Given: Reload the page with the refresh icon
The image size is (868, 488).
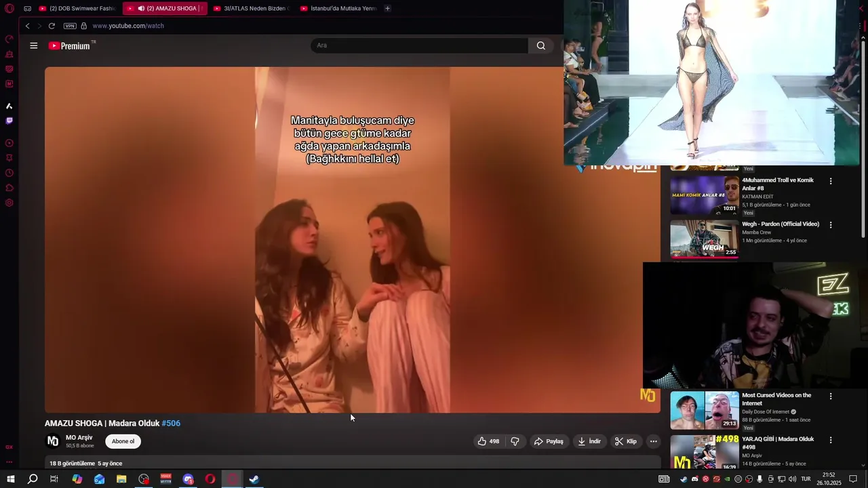Looking at the screenshot, I should (52, 26).
